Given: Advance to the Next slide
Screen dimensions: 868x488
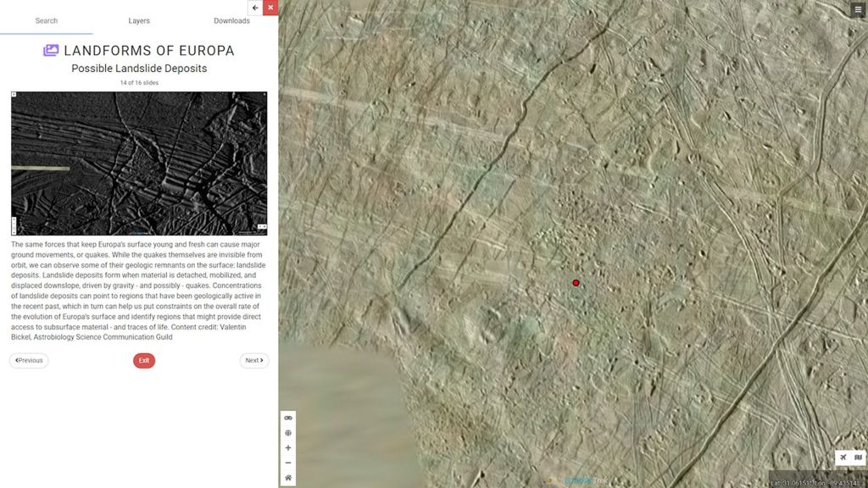Looking at the screenshot, I should click(x=254, y=361).
